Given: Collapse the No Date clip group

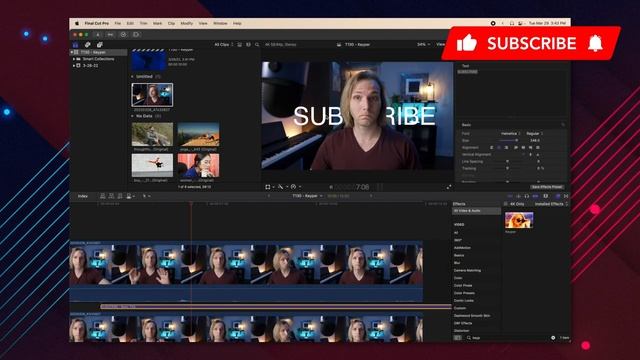Looking at the screenshot, I should (x=132, y=116).
